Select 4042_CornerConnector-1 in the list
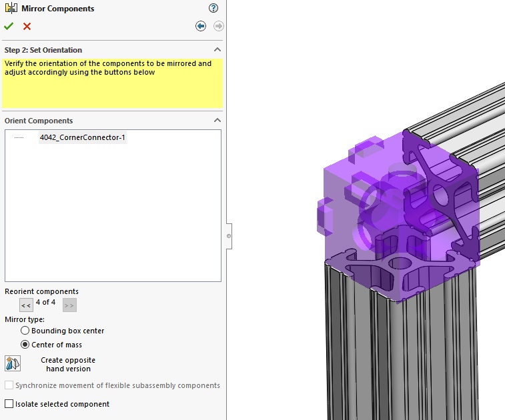 (x=83, y=137)
